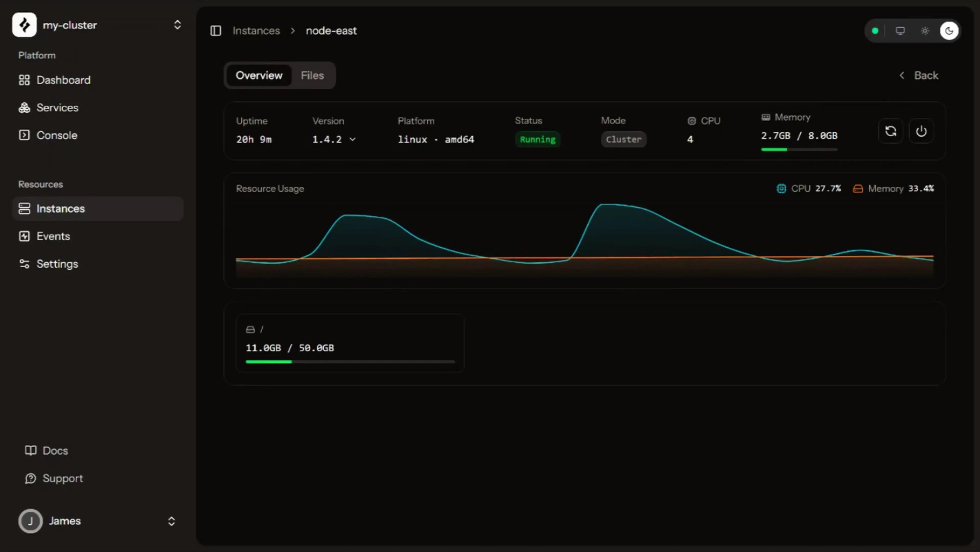Click the memory usage progress bar
Screen dimensions: 980x552
(x=799, y=149)
